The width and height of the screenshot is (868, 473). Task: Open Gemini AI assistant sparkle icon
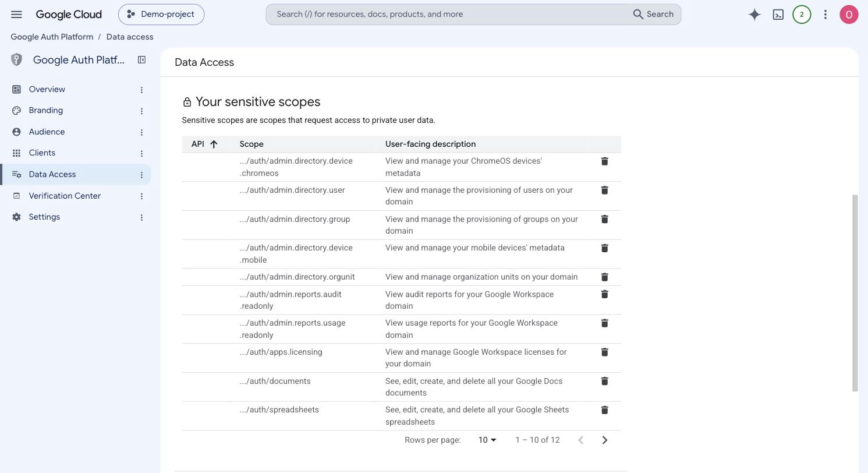[754, 15]
